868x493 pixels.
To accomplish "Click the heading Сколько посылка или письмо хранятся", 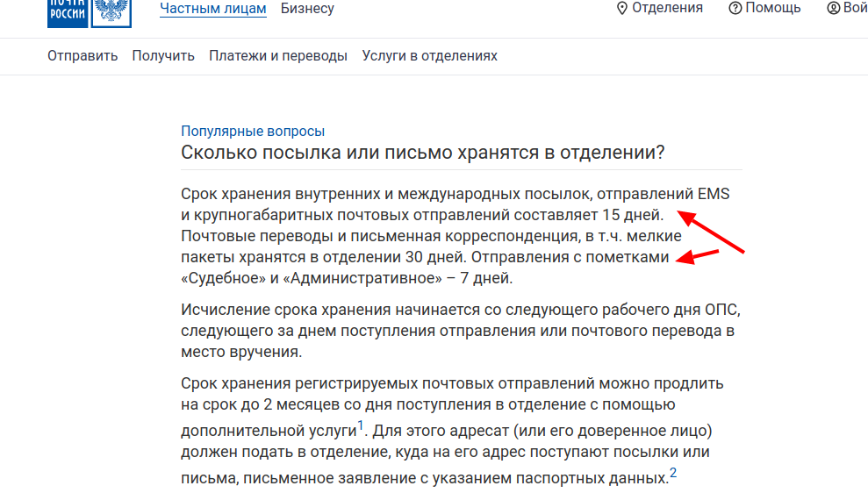I will (x=423, y=152).
